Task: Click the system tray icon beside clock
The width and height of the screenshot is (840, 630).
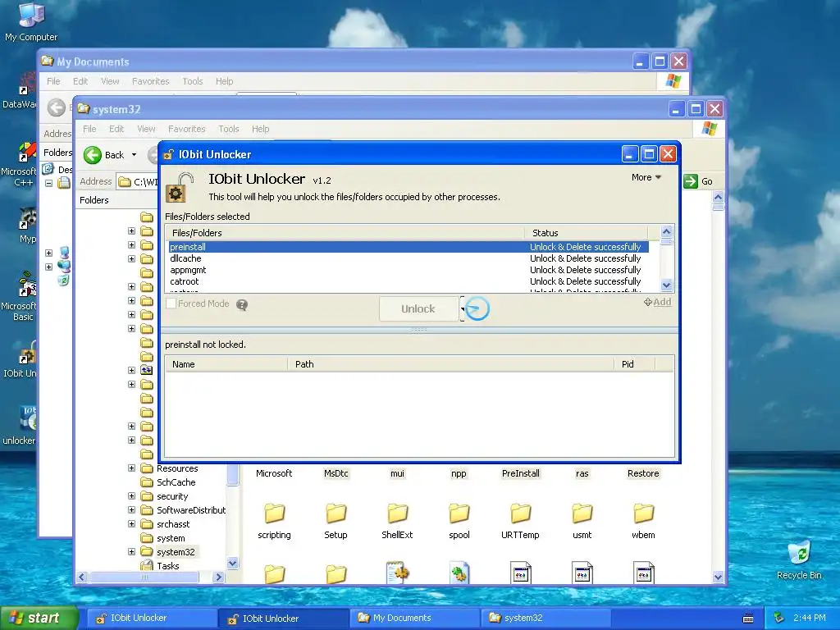Action: (x=779, y=618)
